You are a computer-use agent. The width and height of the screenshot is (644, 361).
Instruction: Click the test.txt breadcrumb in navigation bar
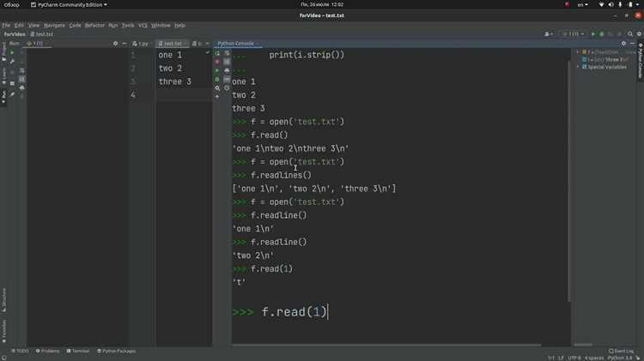click(42, 34)
